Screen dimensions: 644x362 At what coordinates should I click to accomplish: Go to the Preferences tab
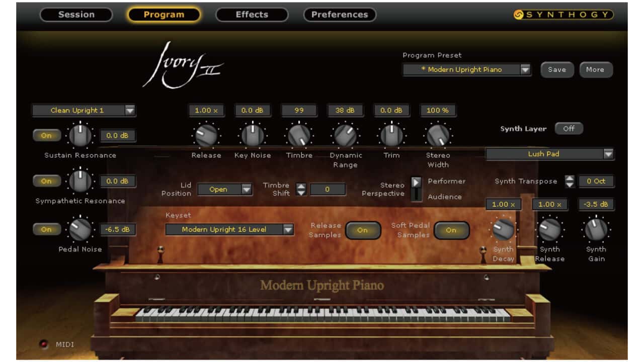pyautogui.click(x=340, y=15)
